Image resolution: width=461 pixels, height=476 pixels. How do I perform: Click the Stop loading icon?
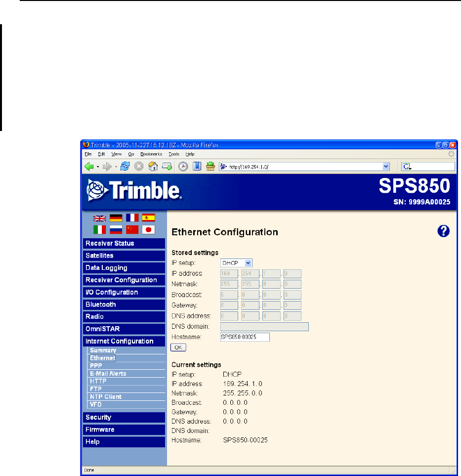pos(139,167)
